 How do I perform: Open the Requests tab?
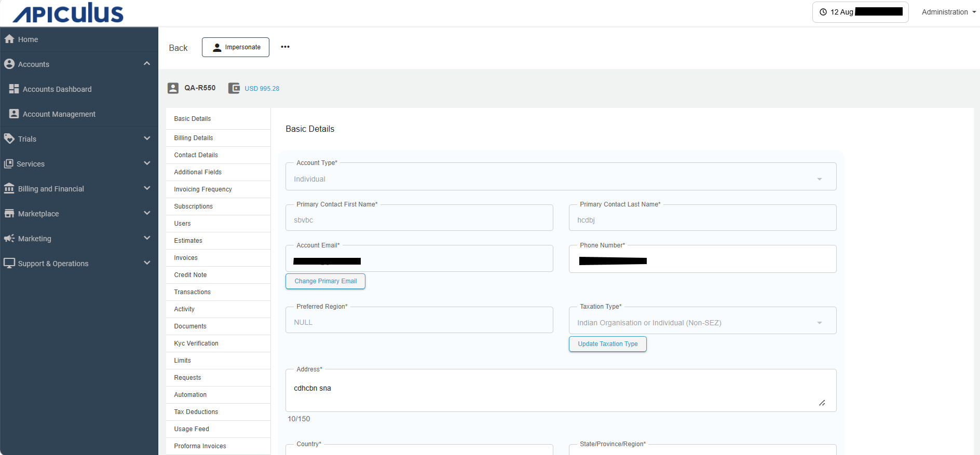tap(218, 378)
